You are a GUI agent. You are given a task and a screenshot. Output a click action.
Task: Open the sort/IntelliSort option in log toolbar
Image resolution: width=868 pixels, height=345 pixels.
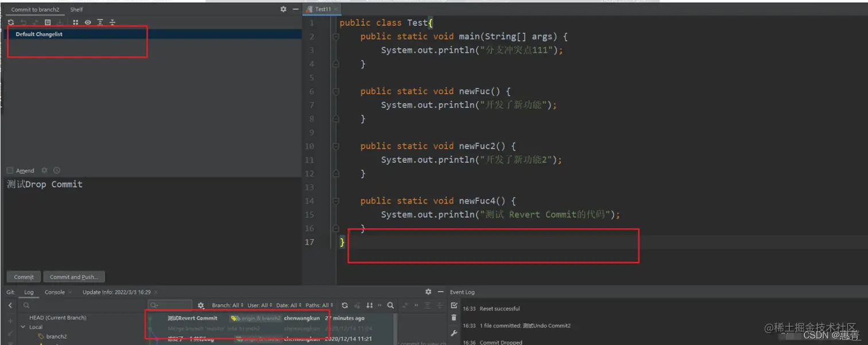[x=369, y=305]
